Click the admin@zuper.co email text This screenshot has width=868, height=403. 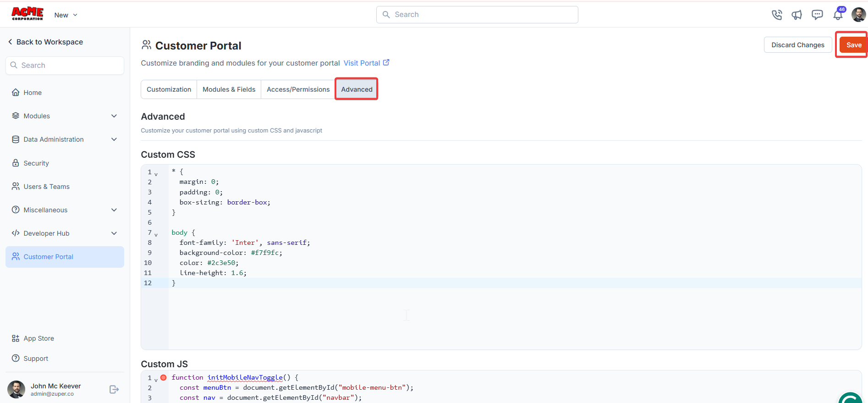(x=52, y=394)
